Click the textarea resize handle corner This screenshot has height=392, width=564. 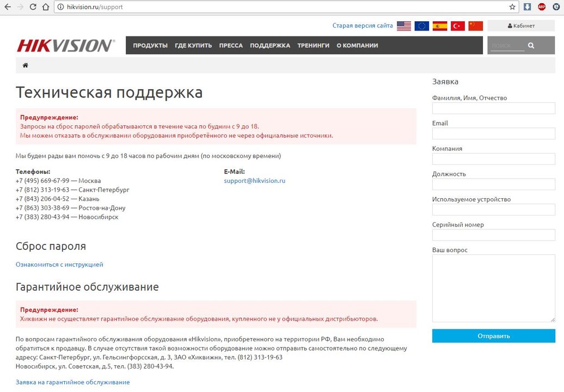click(x=553, y=320)
